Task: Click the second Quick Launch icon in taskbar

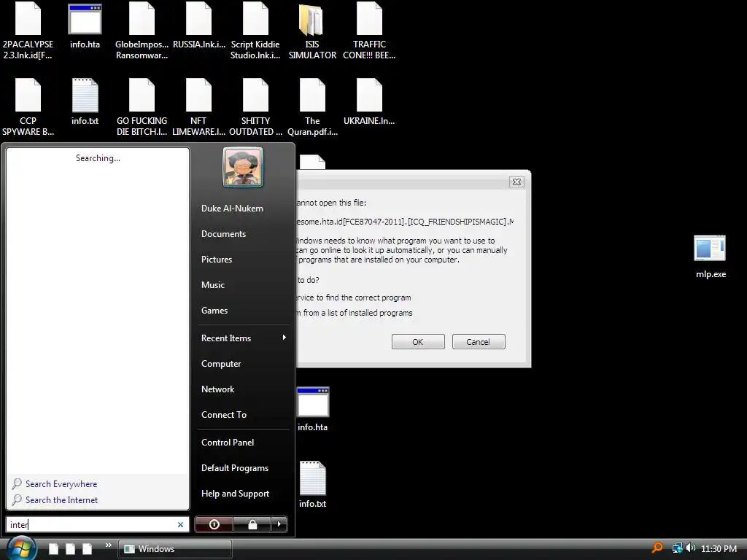Action: 71,548
